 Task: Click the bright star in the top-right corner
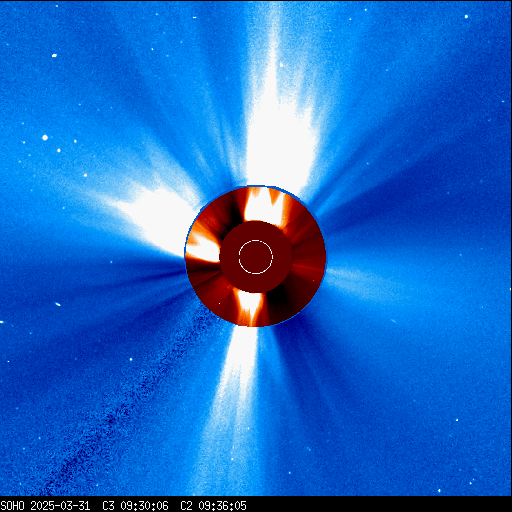(466, 16)
